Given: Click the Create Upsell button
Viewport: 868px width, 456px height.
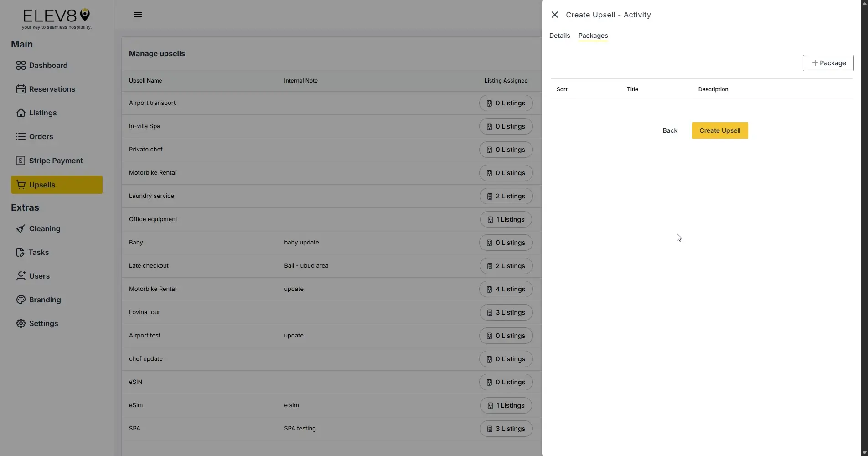Looking at the screenshot, I should (719, 130).
